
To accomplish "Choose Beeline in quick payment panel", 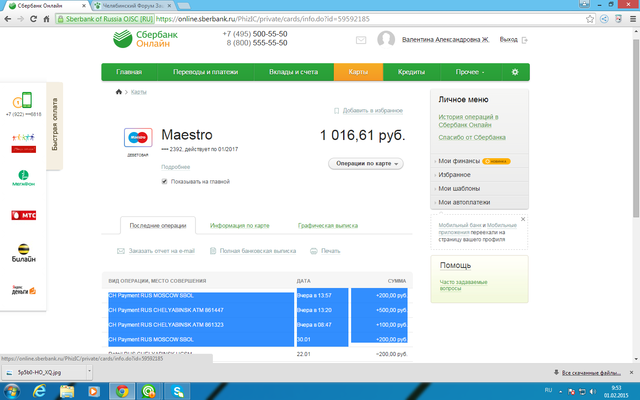I will tap(23, 253).
